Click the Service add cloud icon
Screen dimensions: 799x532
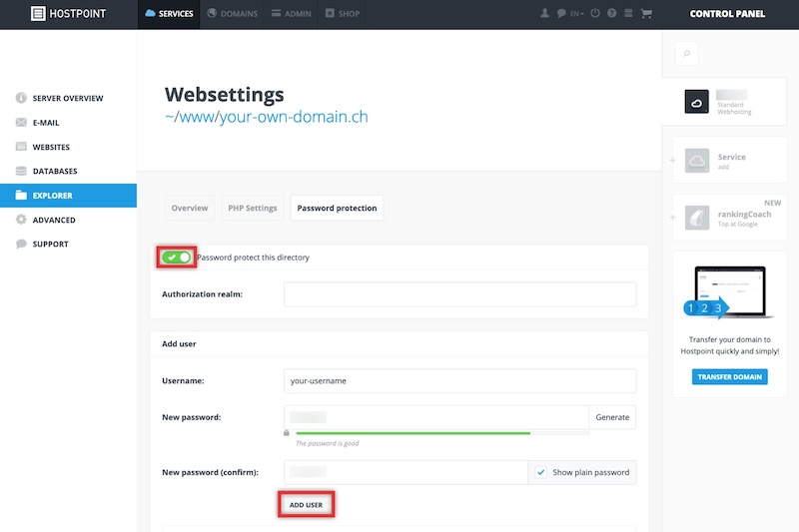pyautogui.click(x=697, y=161)
